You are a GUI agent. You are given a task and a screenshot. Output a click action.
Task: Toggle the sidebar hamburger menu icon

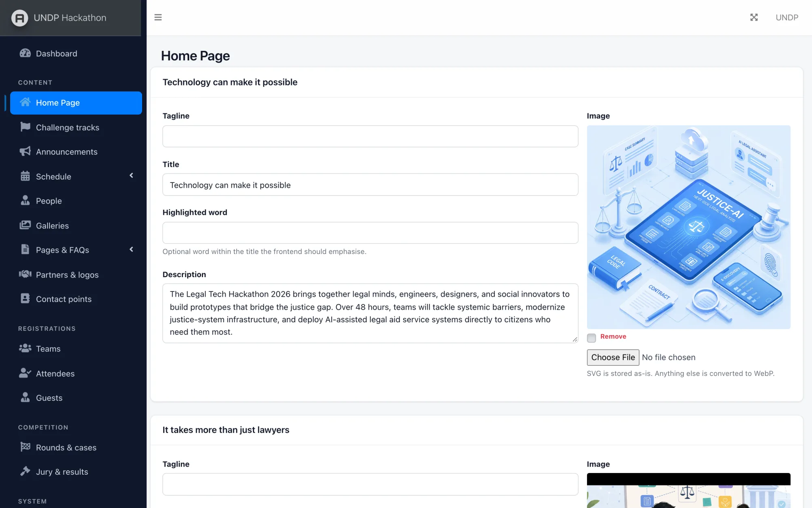point(158,17)
